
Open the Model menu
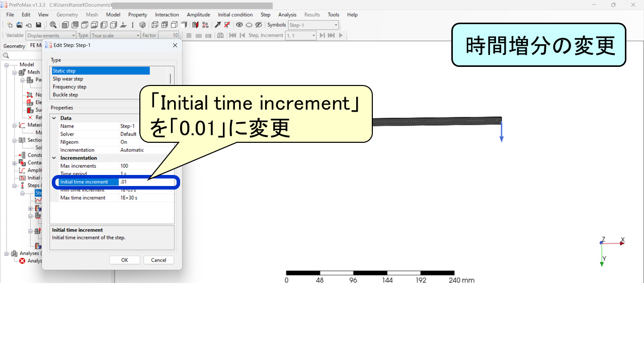coord(113,15)
